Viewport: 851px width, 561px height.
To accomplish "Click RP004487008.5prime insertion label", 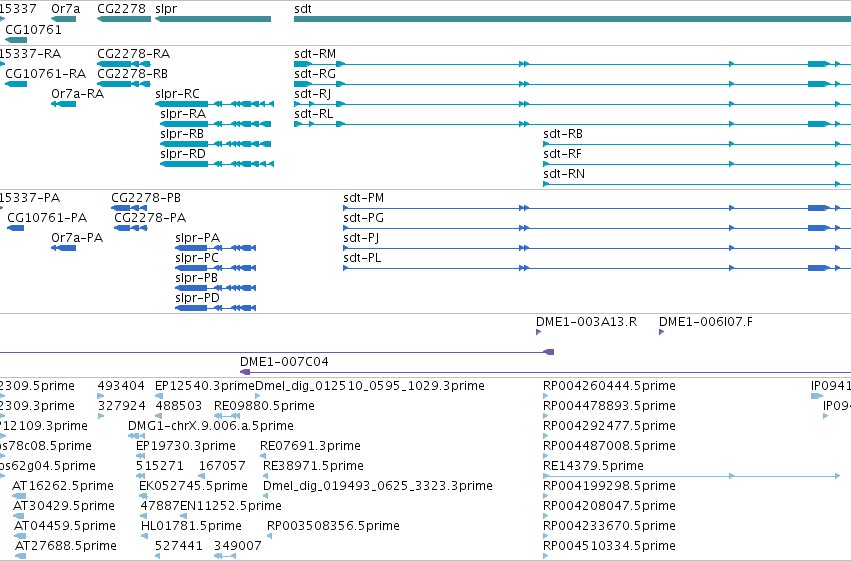I will tap(609, 446).
